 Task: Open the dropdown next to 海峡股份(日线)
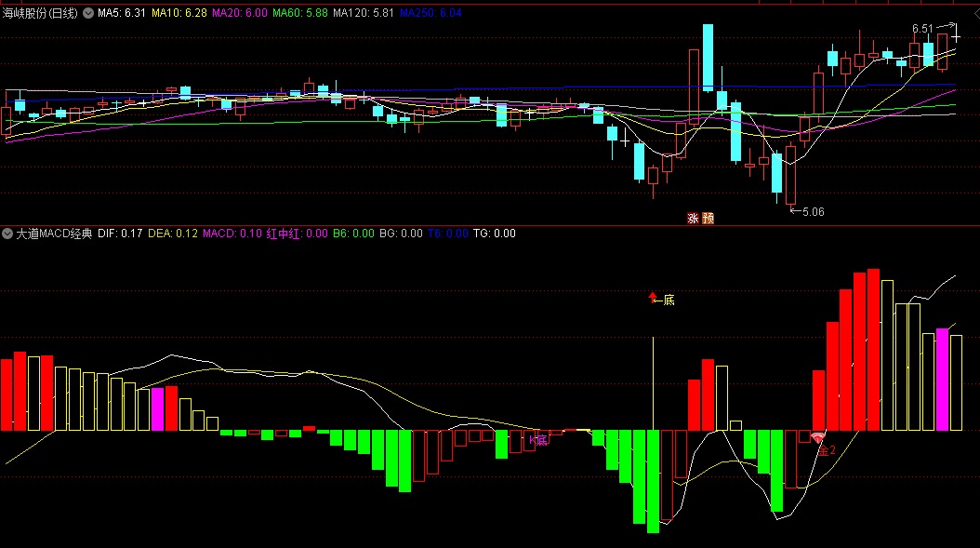[x=88, y=13]
